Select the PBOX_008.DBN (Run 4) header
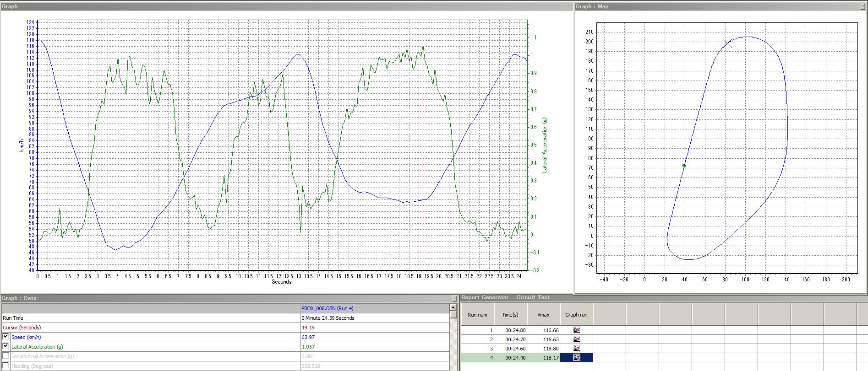Image resolution: width=868 pixels, height=371 pixels. coord(327,308)
